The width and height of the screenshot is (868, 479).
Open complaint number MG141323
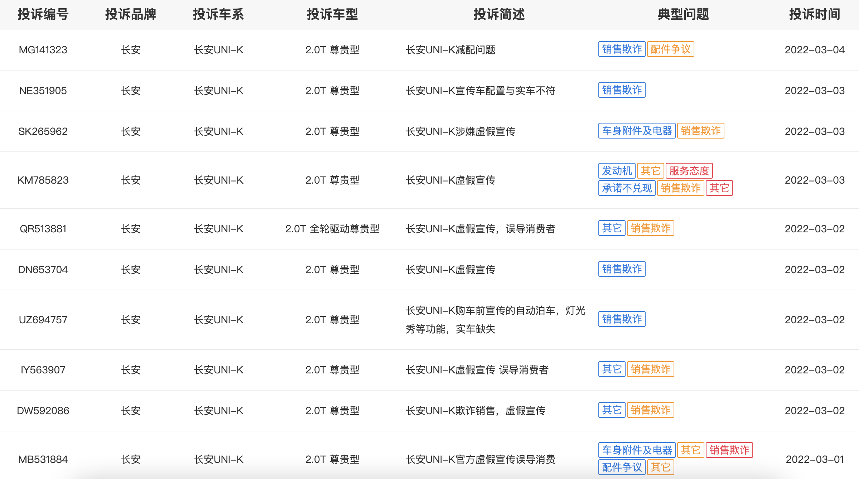point(43,50)
